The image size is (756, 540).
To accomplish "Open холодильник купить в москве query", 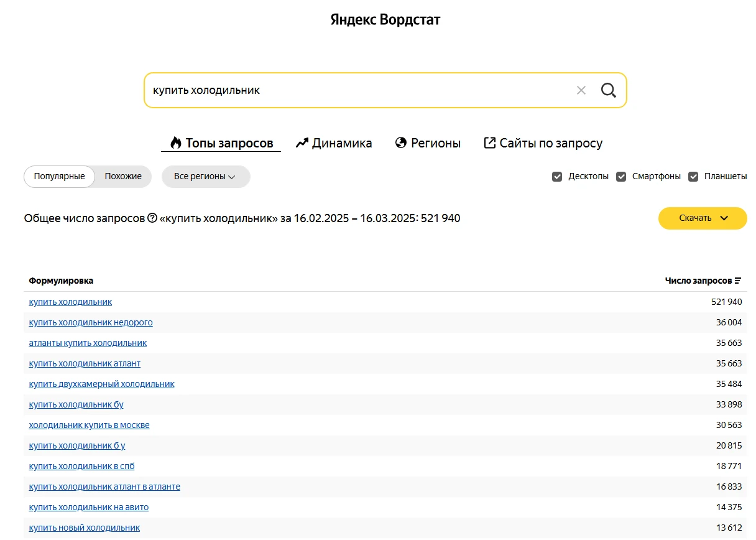I will tap(89, 425).
